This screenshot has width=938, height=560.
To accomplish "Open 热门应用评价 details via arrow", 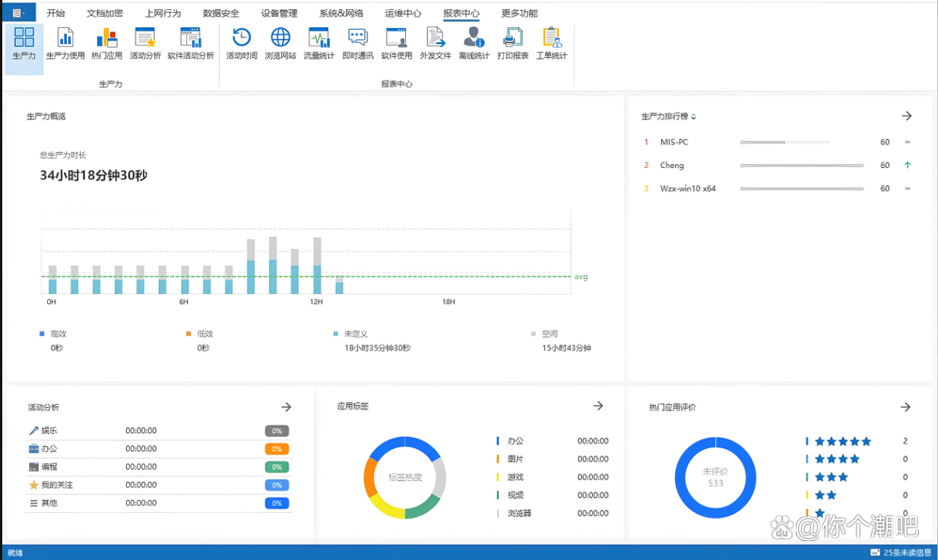I will pyautogui.click(x=905, y=407).
